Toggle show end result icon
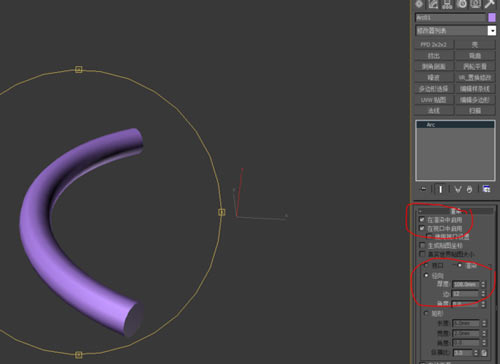The image size is (500, 364). pos(440,189)
